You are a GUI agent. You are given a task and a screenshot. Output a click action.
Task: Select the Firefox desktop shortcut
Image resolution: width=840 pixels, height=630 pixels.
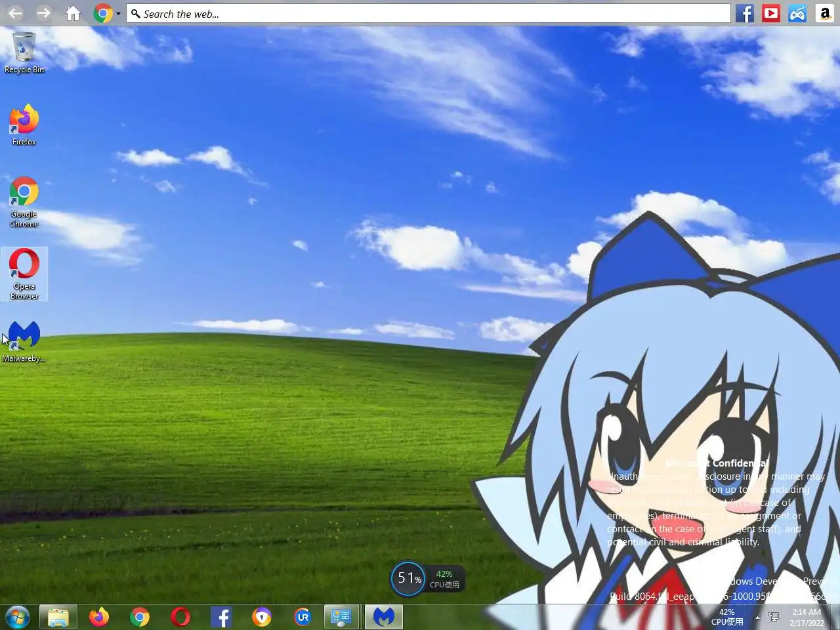tap(24, 125)
